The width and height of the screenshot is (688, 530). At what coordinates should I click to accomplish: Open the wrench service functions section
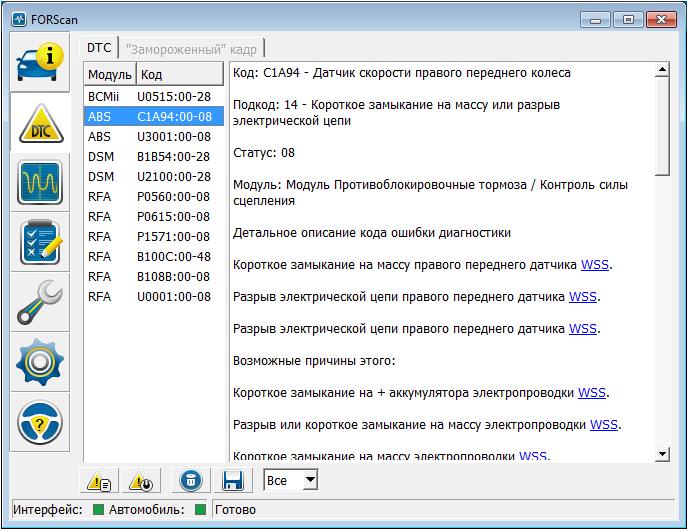coord(40,302)
